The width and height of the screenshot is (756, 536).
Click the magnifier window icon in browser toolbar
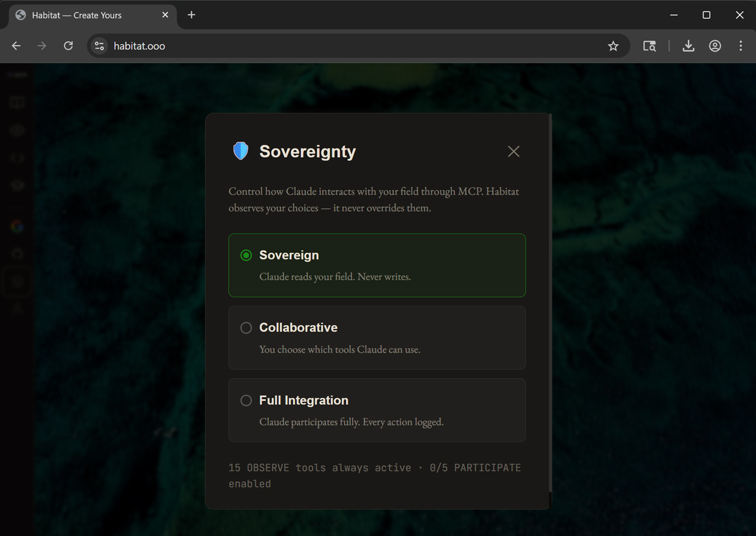pos(649,46)
